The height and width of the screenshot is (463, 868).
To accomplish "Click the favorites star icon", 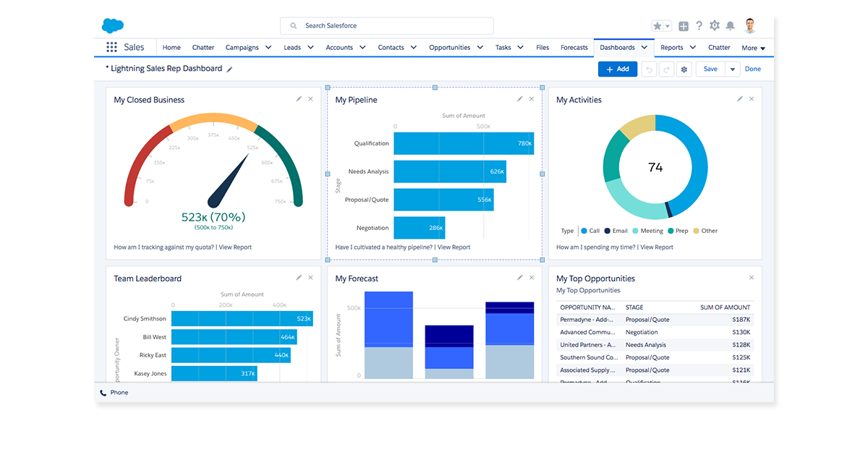I will pyautogui.click(x=658, y=26).
